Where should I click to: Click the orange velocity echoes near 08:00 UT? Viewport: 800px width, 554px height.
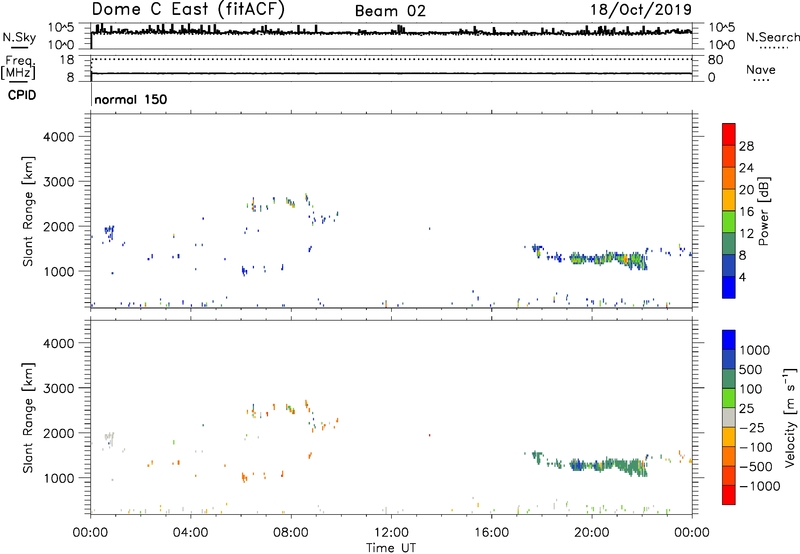292,409
